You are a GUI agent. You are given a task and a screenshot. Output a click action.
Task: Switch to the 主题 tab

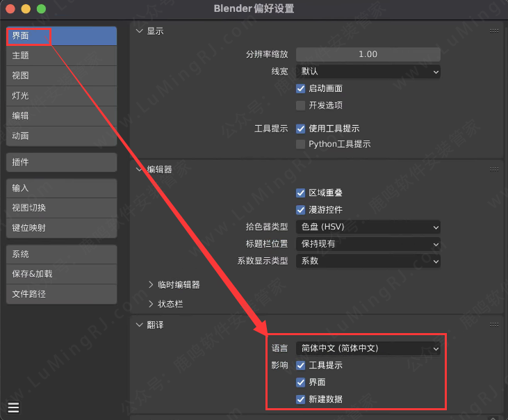point(61,56)
